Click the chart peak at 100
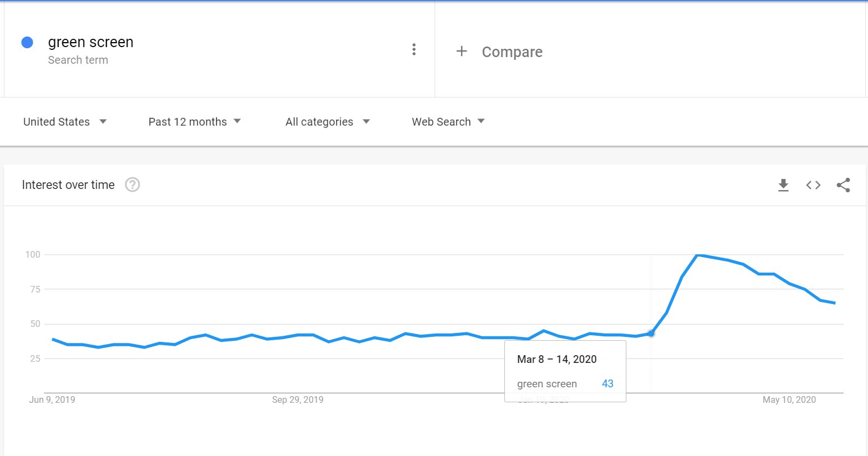 point(697,254)
